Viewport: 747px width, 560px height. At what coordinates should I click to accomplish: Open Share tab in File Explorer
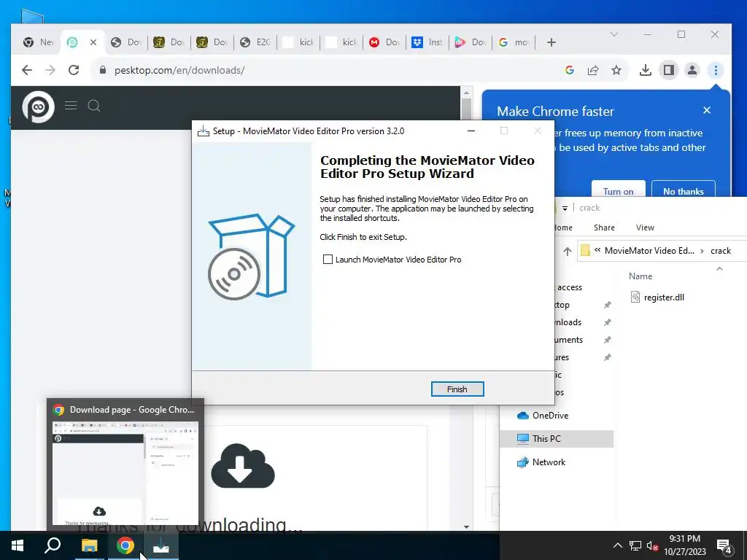pos(604,227)
